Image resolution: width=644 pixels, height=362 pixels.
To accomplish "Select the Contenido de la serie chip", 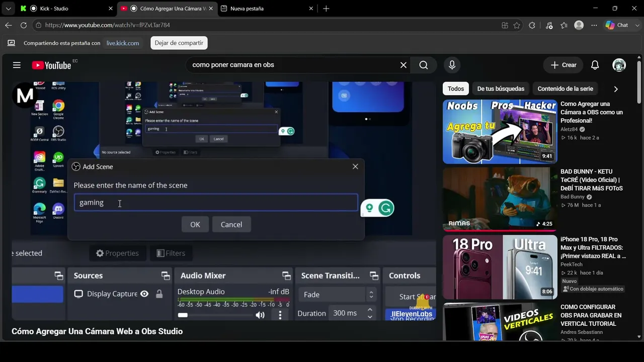I will (x=565, y=89).
